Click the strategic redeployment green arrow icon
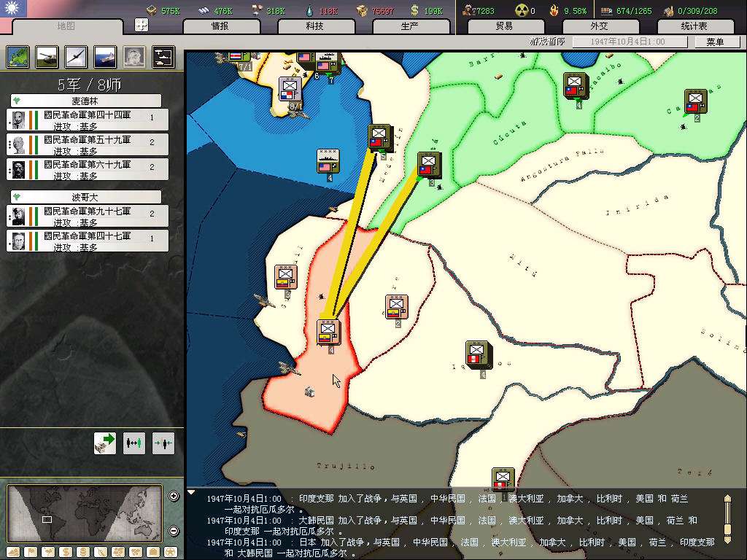 [105, 443]
